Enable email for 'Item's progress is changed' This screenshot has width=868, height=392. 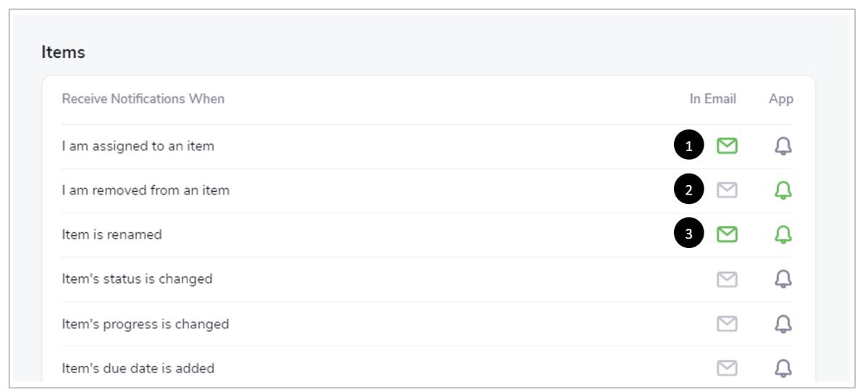pos(727,323)
